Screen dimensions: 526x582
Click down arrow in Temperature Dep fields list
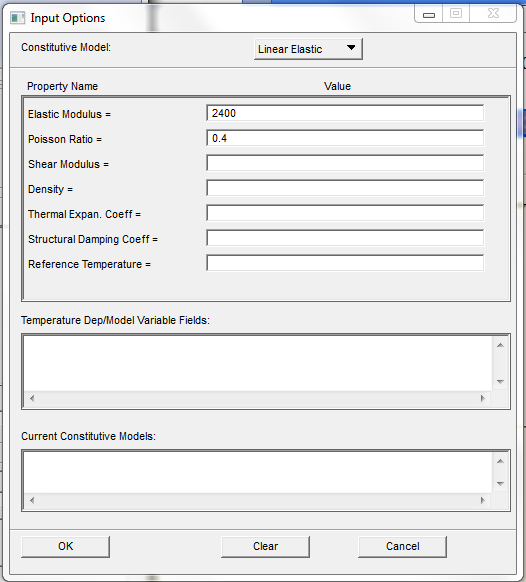500,382
